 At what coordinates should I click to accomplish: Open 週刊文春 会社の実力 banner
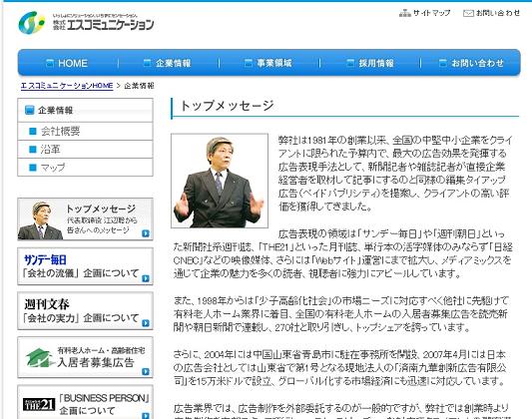pos(85,311)
